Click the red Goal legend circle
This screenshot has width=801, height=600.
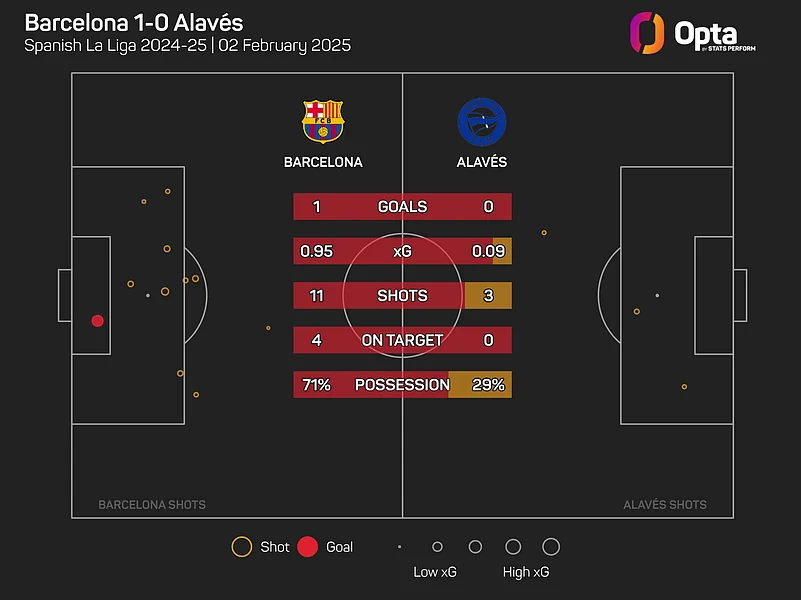(x=308, y=547)
